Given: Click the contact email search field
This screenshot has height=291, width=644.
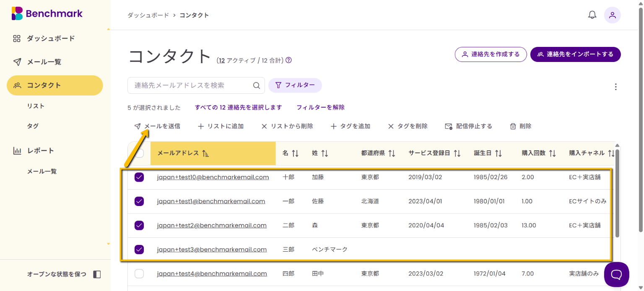Looking at the screenshot, I should click(196, 85).
